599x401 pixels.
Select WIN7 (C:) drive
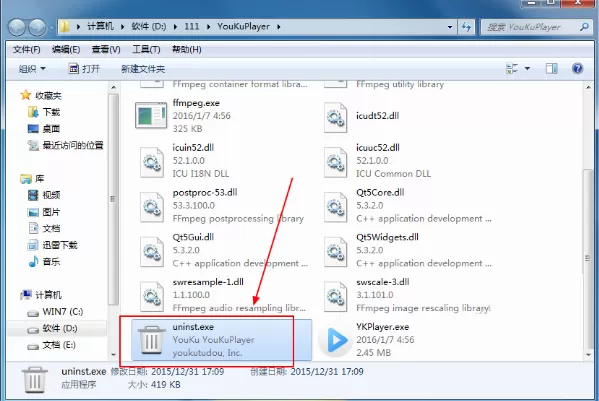(x=55, y=312)
